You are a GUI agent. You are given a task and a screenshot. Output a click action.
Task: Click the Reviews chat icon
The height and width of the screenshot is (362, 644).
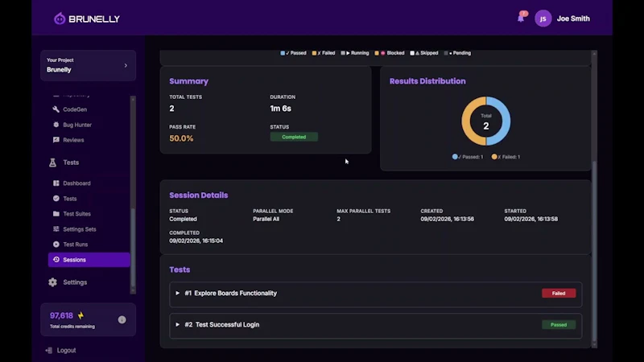pyautogui.click(x=56, y=139)
